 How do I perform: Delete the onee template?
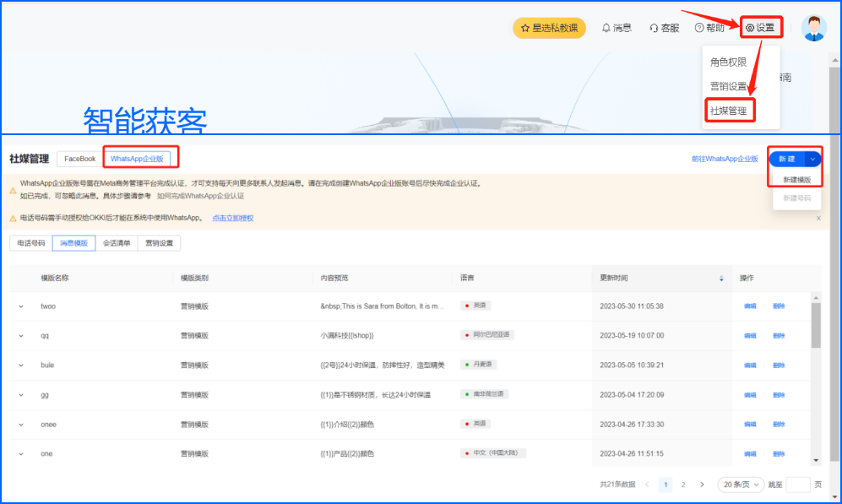coord(779,425)
